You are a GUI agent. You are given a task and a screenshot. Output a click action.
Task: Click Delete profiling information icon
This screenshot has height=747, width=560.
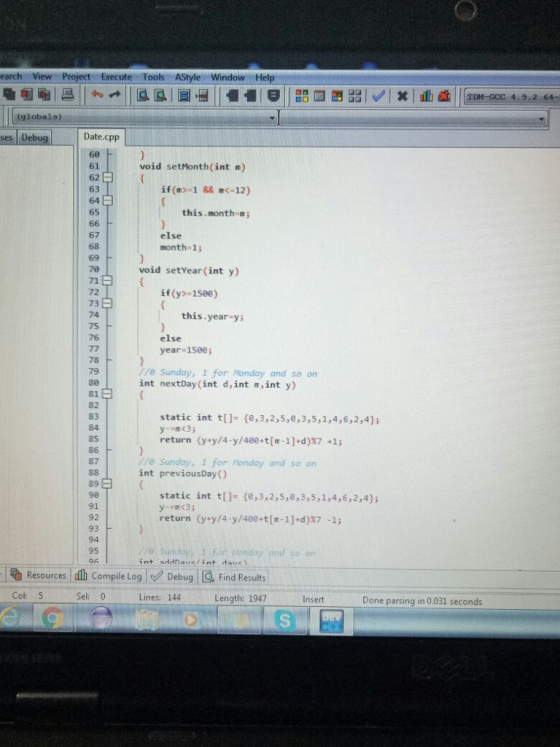(x=444, y=96)
